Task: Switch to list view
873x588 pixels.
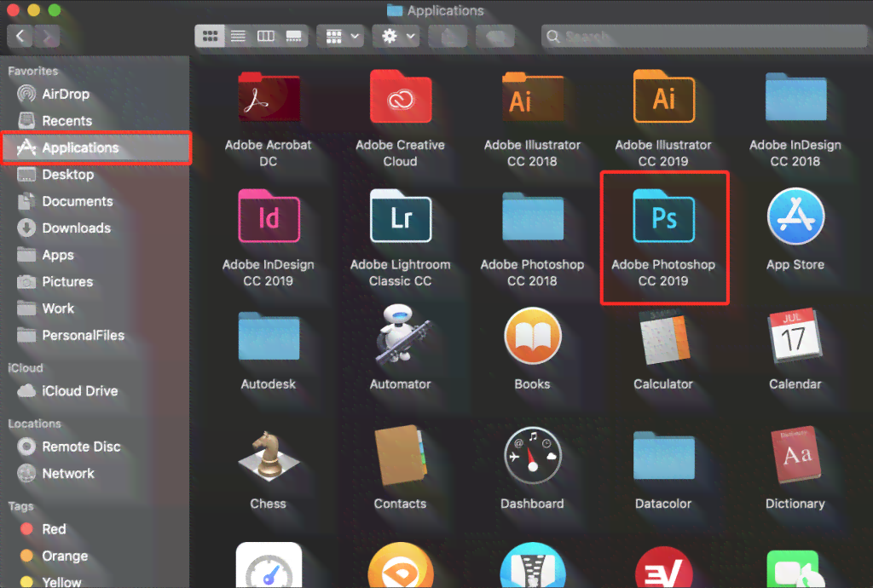Action: point(239,36)
